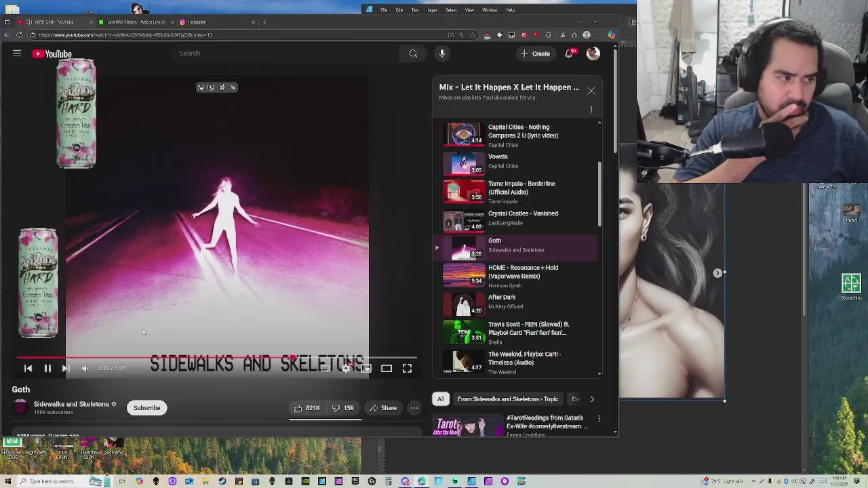This screenshot has height=488, width=868.
Task: Open Sidewalks and Skeletons channel link
Action: (71, 404)
